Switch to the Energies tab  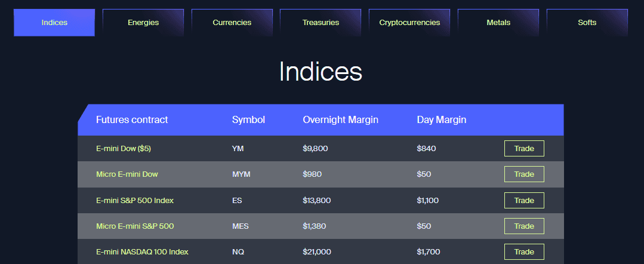143,23
